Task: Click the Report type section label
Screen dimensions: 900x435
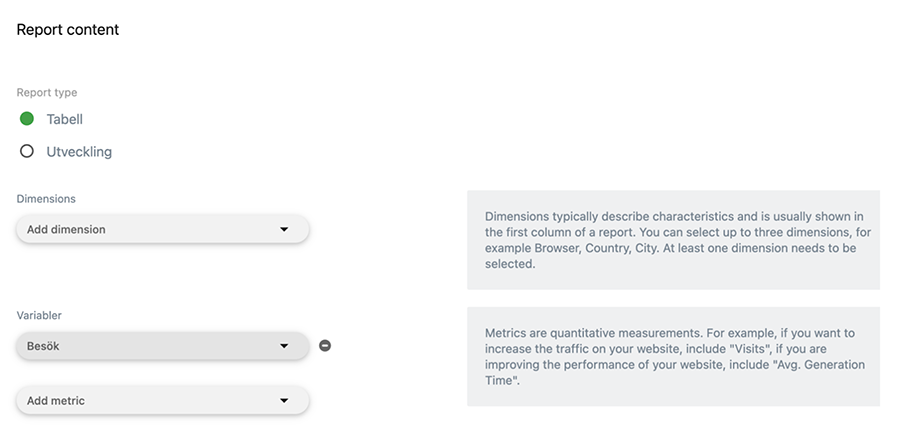Action: point(47,93)
